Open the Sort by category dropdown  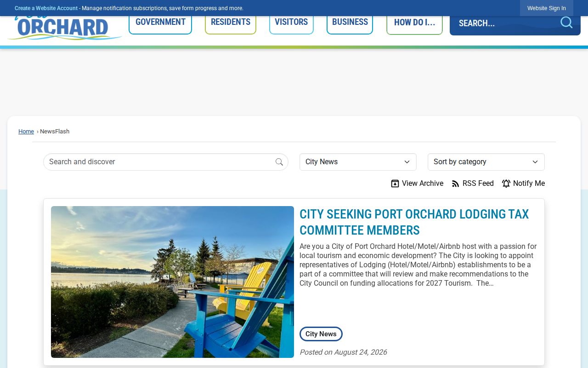486,162
